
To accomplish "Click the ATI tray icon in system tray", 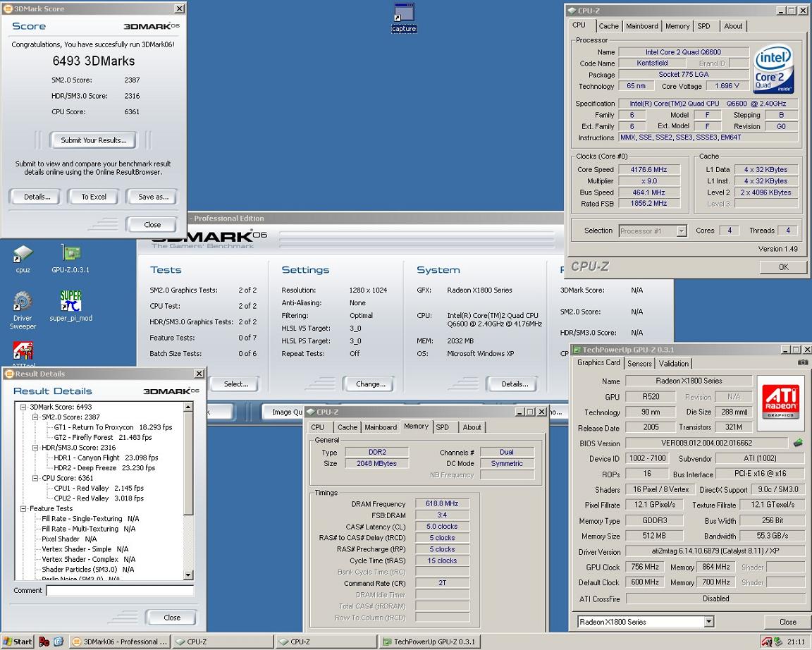I will [767, 642].
